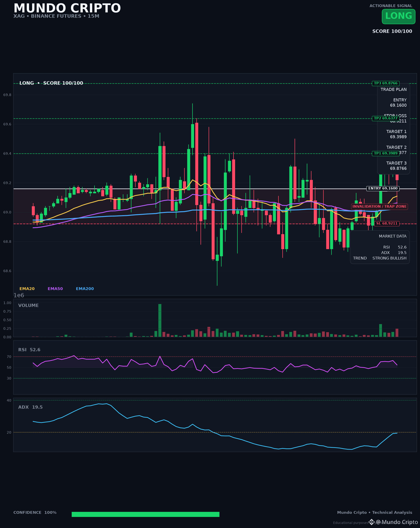Click the MARKET DATA heading

[x=393, y=236]
